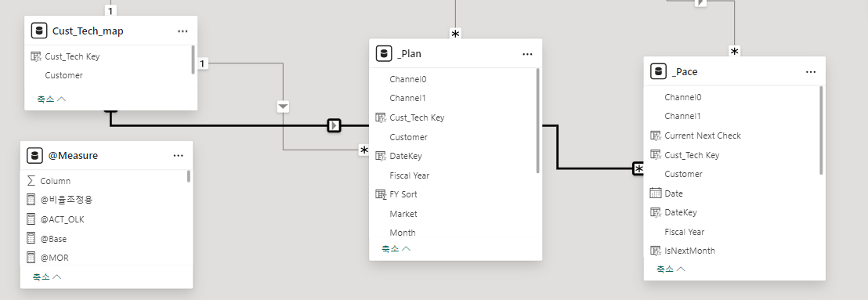Screen dimensions: 868x300
Task: Click the IsNextMonth column icon in _Pace
Action: pyautogui.click(x=656, y=251)
